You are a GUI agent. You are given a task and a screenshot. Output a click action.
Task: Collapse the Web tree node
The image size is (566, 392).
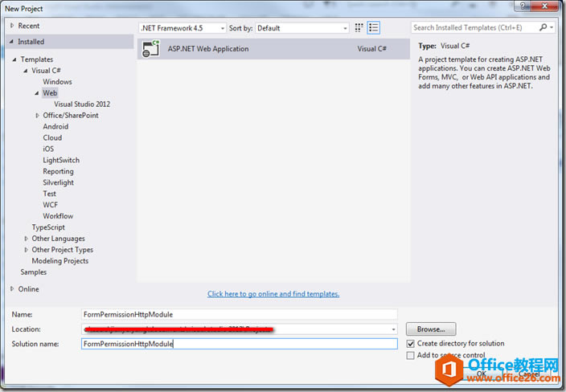coord(36,93)
